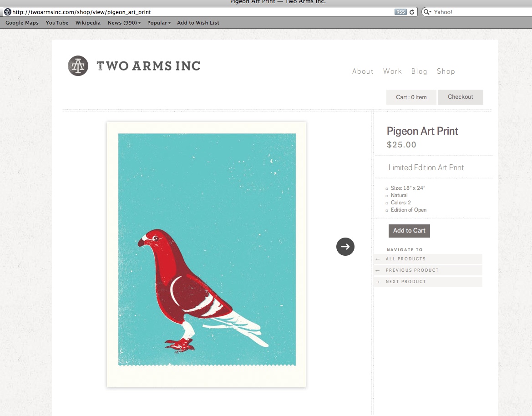
Task: Open the Shop menu item
Action: 446,71
